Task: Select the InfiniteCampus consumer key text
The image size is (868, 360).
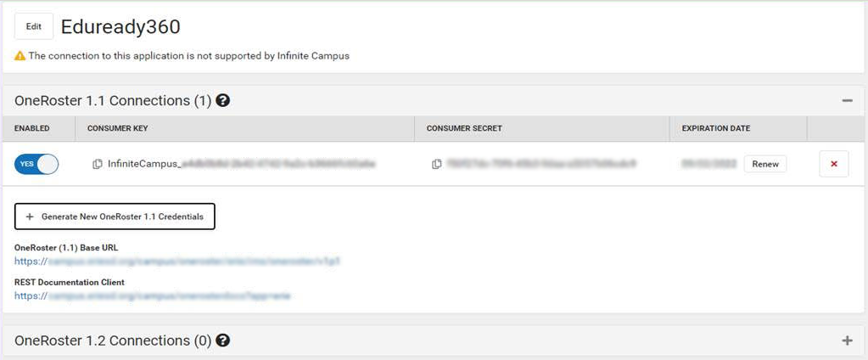Action: 242,164
